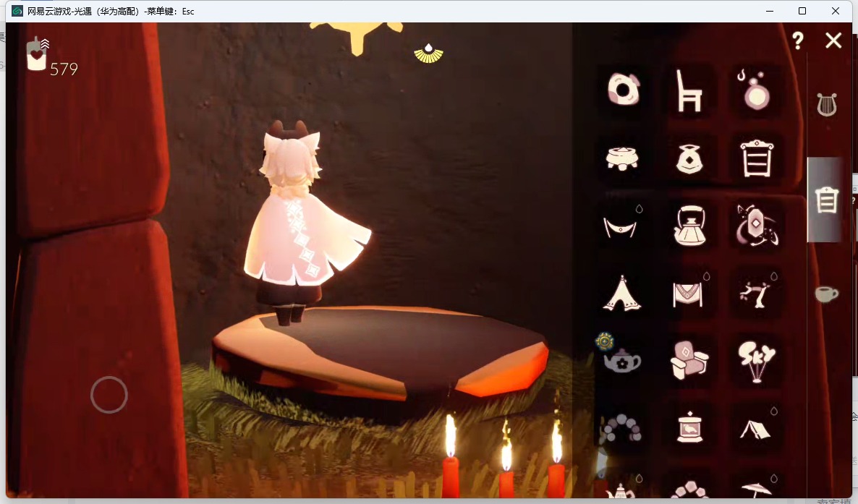The height and width of the screenshot is (504, 858).
Task: Minimize the cloud game window
Action: click(x=770, y=11)
